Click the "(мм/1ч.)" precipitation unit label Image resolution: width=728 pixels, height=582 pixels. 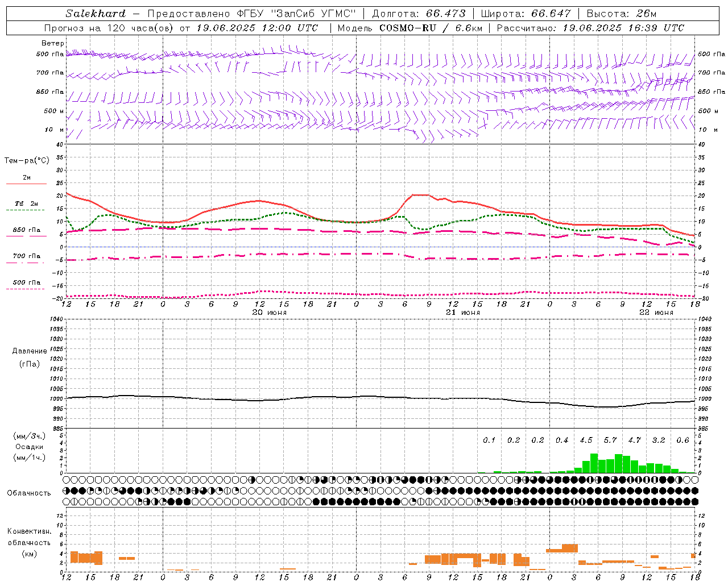pyautogui.click(x=30, y=458)
